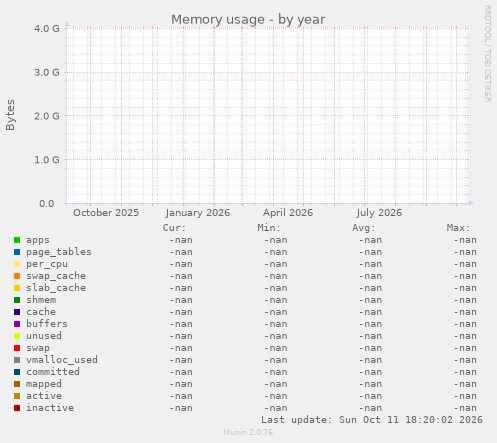Click the green apps legend swatch

17,240
